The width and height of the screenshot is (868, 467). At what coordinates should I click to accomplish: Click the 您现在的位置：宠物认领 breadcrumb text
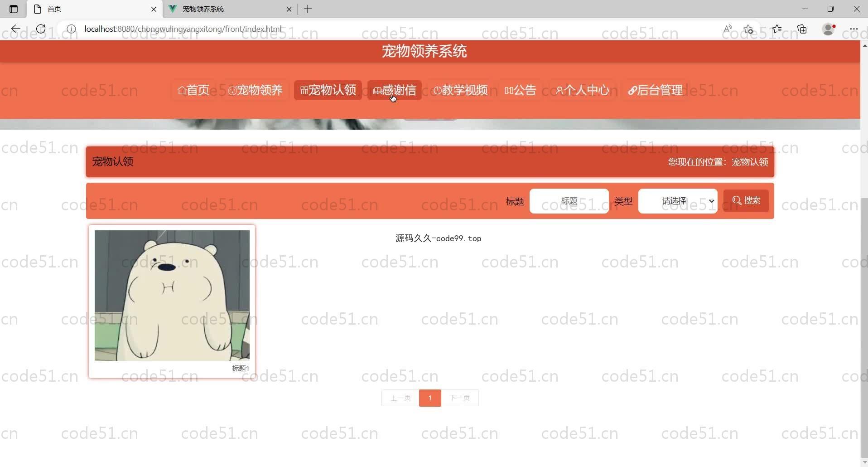coord(718,162)
